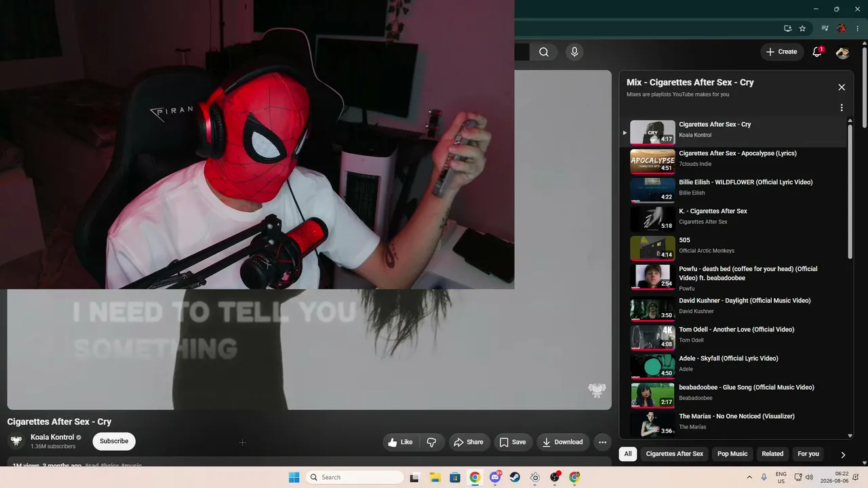868x488 pixels.
Task: Save the video to a playlist
Action: pyautogui.click(x=513, y=442)
